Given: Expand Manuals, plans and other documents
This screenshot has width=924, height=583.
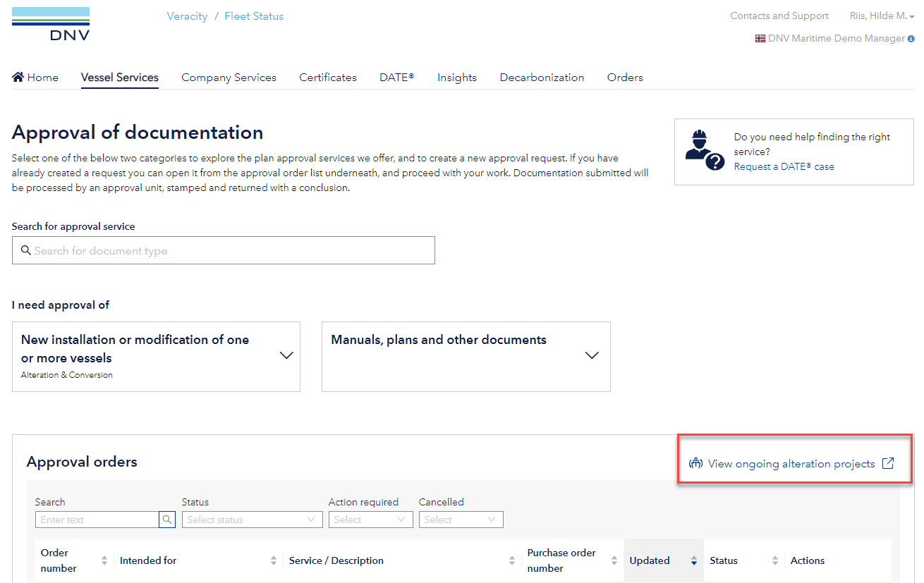Looking at the screenshot, I should tap(592, 356).
